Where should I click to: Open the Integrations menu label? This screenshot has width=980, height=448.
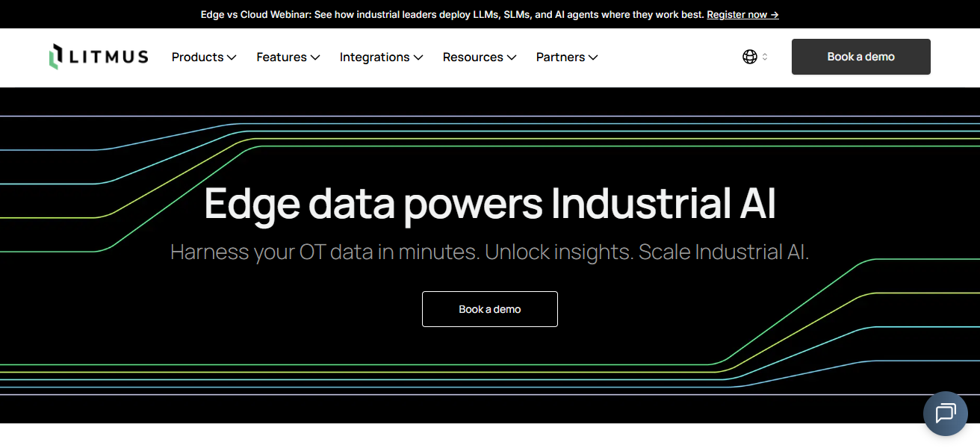(x=374, y=57)
